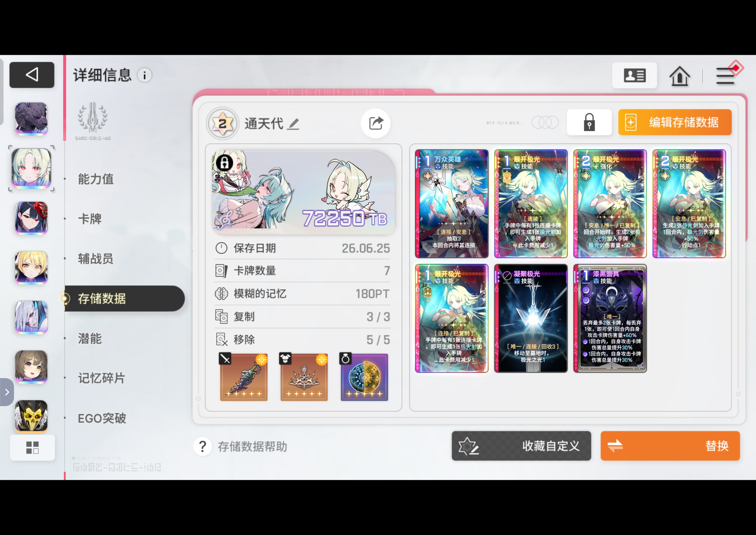Open the 记忆碎片 section
This screenshot has width=756, height=535.
[x=102, y=378]
